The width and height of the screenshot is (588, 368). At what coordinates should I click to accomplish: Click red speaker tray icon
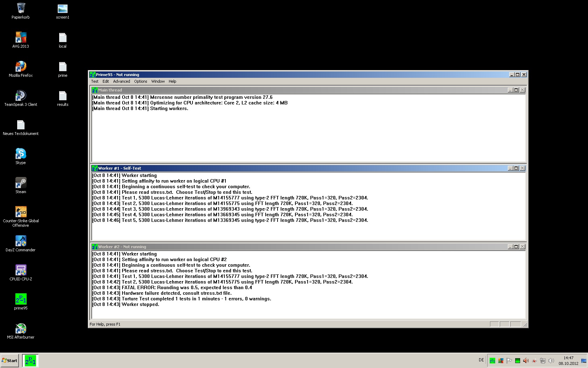pos(526,361)
